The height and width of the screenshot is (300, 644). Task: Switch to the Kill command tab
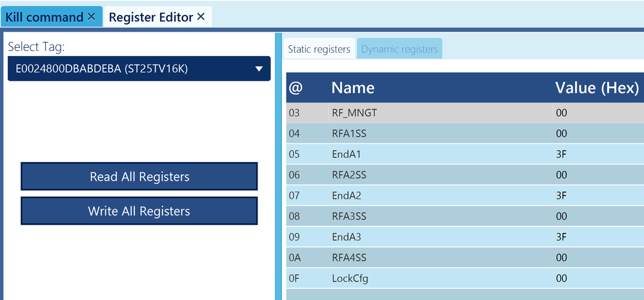(x=45, y=17)
